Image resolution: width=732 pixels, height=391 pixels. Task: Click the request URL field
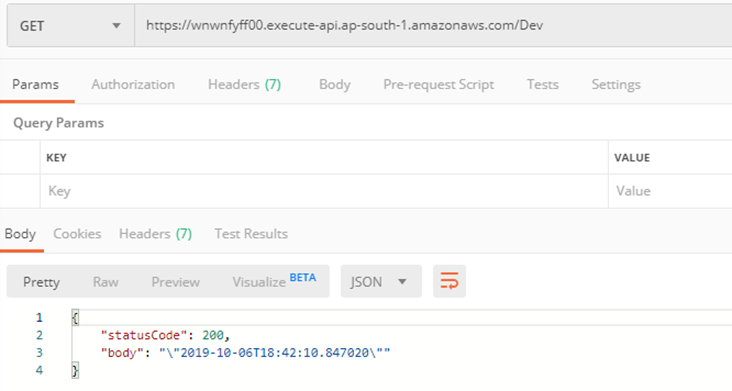pos(433,26)
